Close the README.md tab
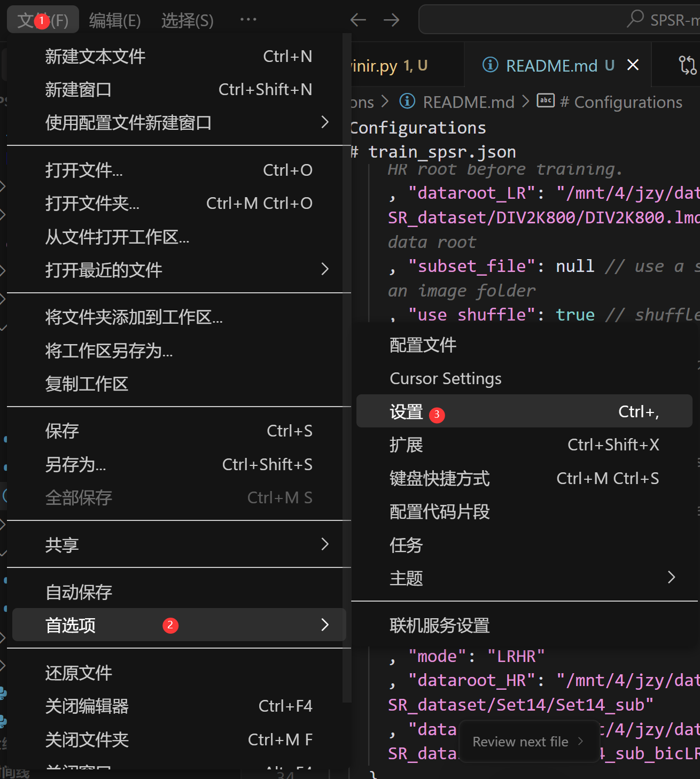The width and height of the screenshot is (700, 779). (x=633, y=65)
